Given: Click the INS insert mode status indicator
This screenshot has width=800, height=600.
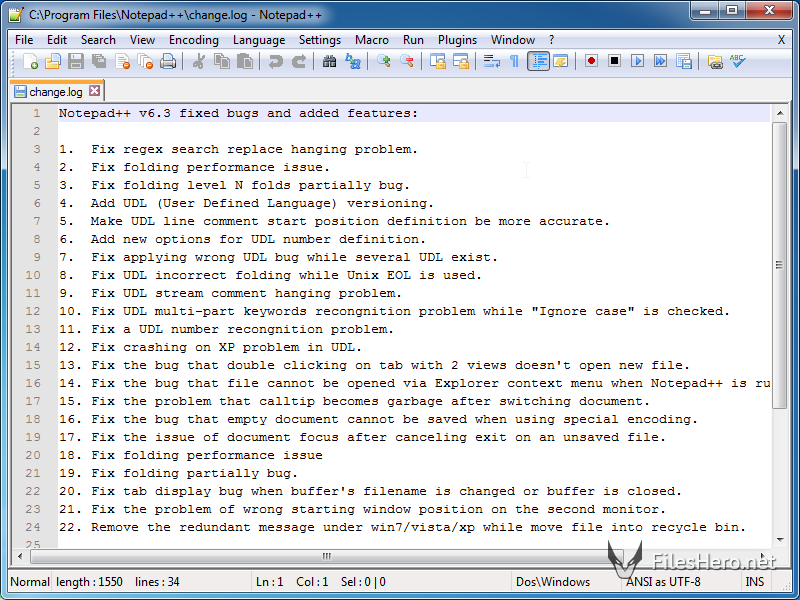Looking at the screenshot, I should point(755,582).
